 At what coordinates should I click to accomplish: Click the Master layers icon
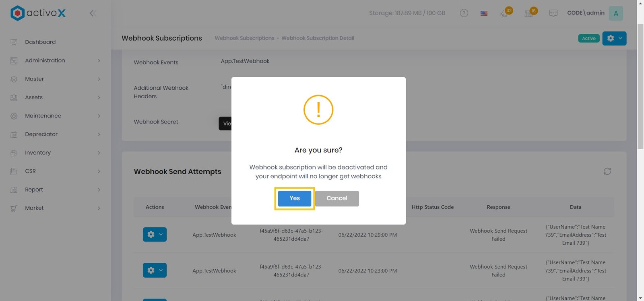click(x=14, y=79)
